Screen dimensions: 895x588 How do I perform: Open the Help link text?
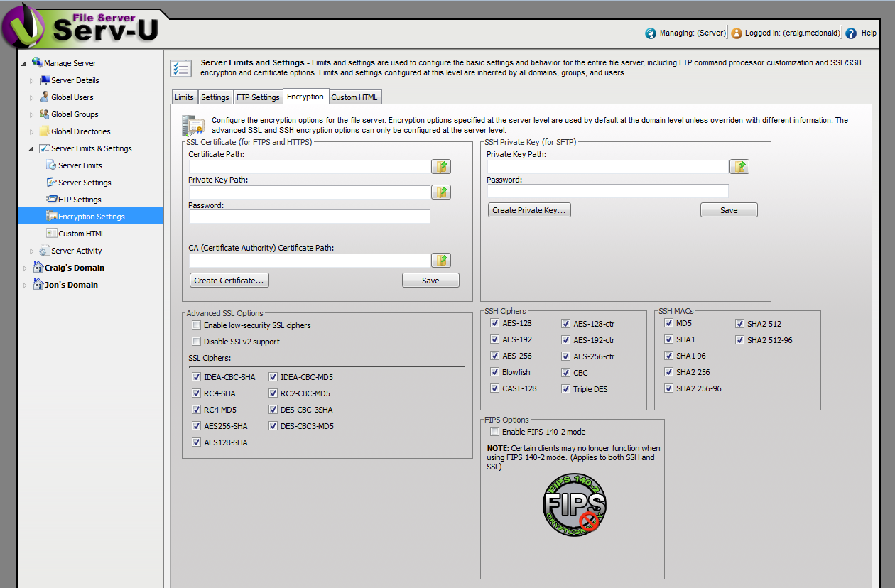point(869,33)
